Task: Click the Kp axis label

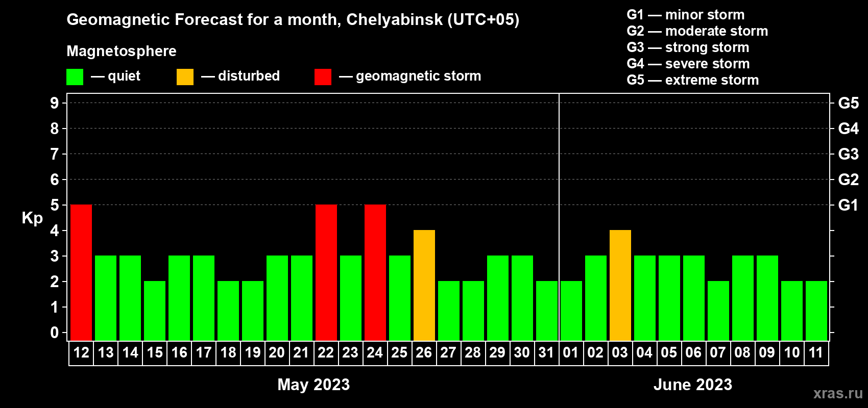Action: (32, 218)
